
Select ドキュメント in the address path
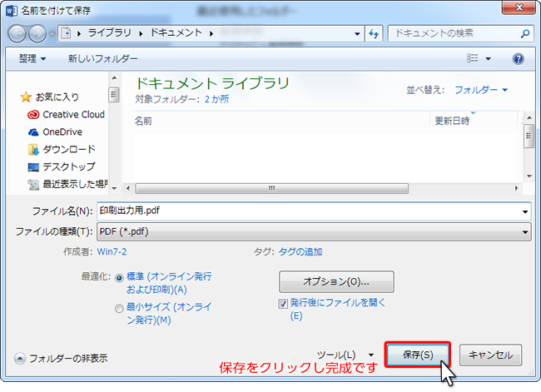176,33
